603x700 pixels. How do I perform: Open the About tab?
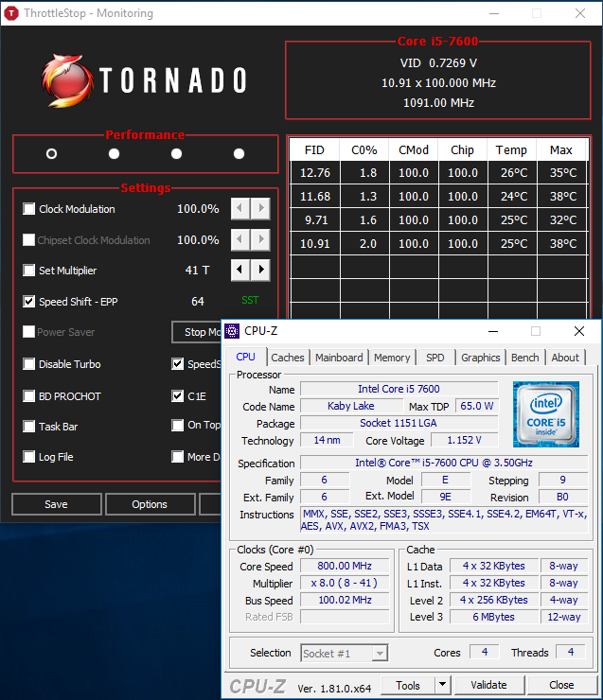565,358
